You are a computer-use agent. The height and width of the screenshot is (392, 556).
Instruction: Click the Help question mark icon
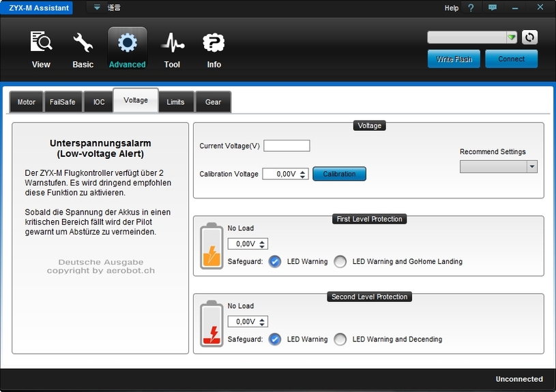tap(470, 8)
